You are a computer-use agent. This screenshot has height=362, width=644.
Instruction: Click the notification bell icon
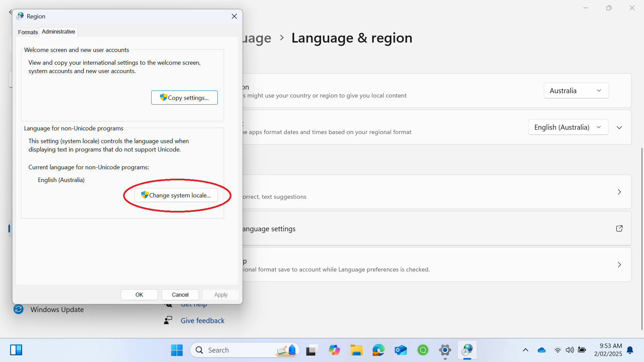tap(630, 350)
